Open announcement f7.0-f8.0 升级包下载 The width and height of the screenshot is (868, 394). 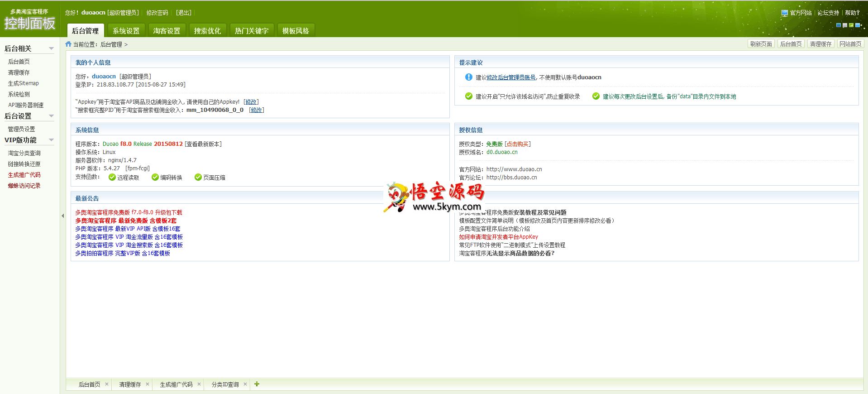(x=129, y=212)
